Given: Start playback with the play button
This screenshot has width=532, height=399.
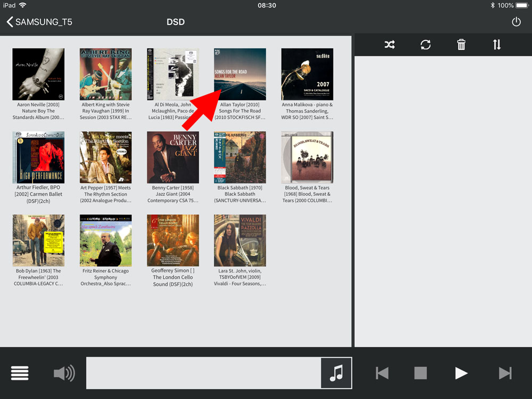Looking at the screenshot, I should 461,373.
